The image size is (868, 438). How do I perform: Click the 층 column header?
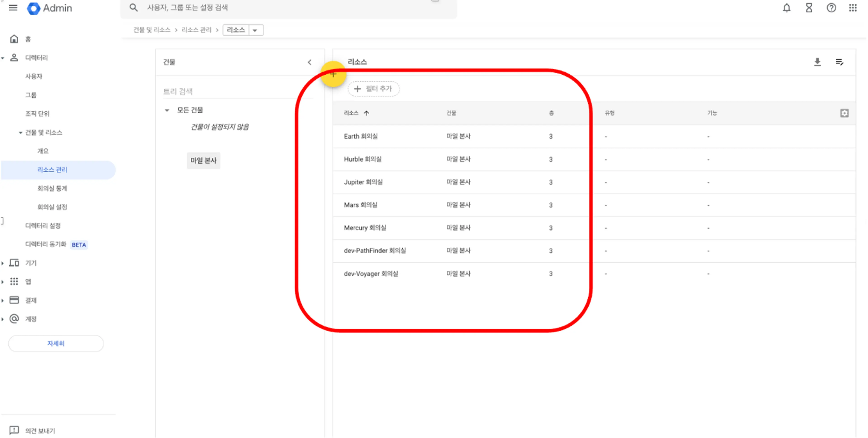click(x=551, y=113)
